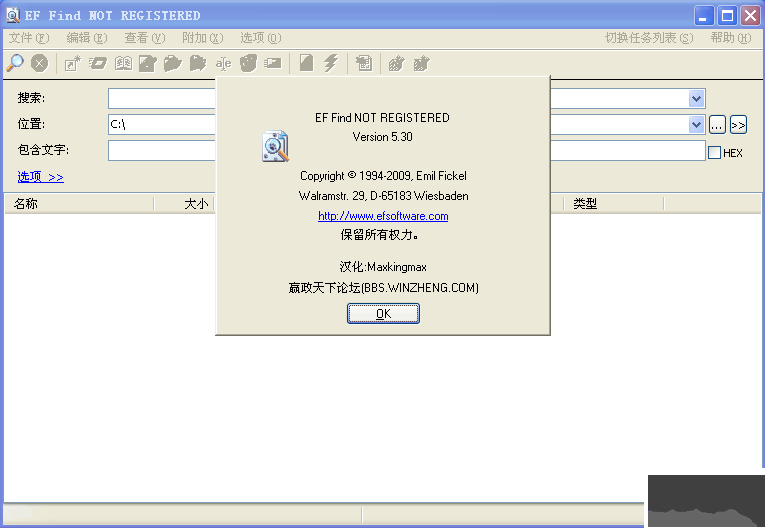Click the slanted parallelogram toolbar icon
This screenshot has height=528, width=765.
click(x=98, y=63)
